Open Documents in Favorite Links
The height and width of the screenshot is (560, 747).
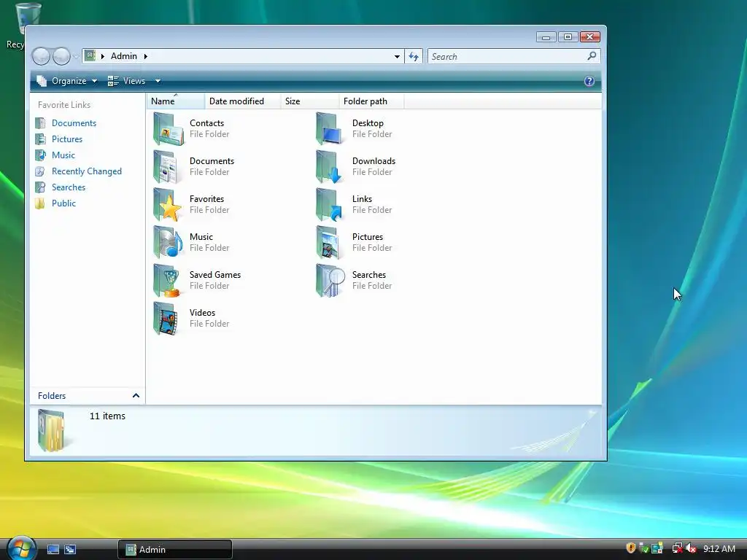[x=74, y=122]
